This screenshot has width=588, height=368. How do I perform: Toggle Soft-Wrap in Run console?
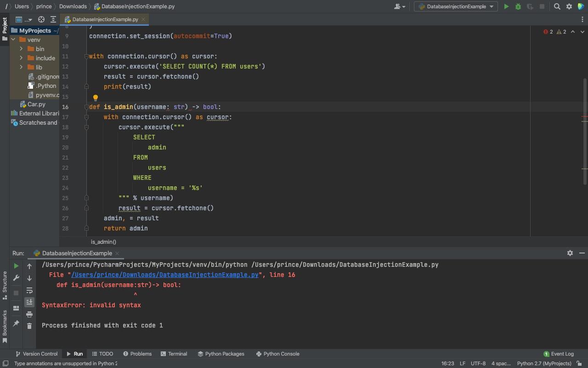point(29,290)
